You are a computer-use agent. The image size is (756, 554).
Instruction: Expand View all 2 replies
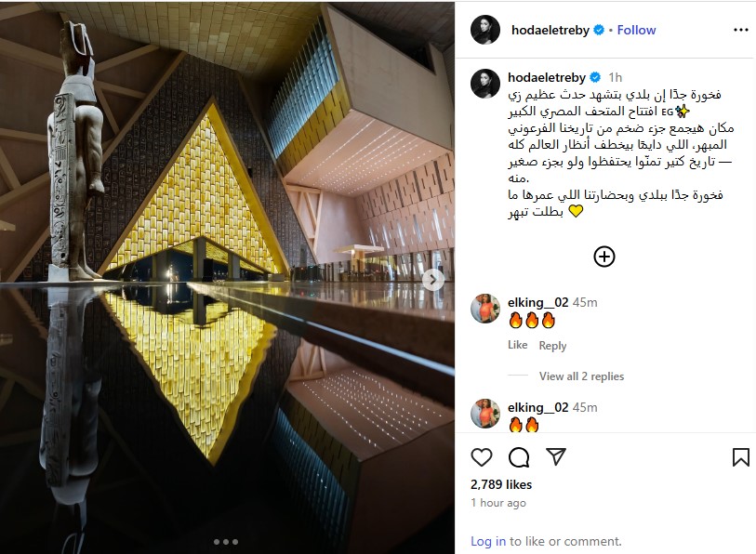(x=581, y=376)
